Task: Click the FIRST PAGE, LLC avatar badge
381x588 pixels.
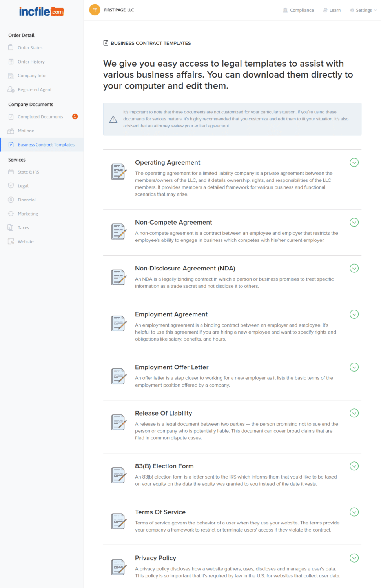Action: tap(95, 9)
